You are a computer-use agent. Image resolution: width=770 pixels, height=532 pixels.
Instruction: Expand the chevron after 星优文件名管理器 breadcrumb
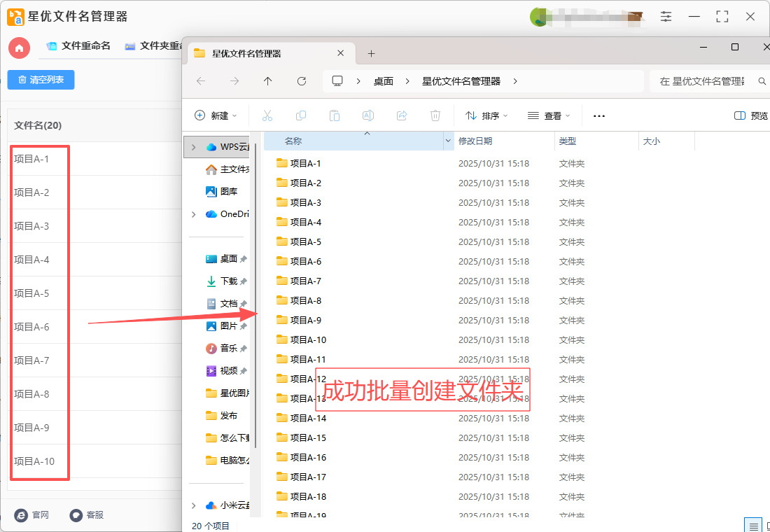click(x=515, y=81)
